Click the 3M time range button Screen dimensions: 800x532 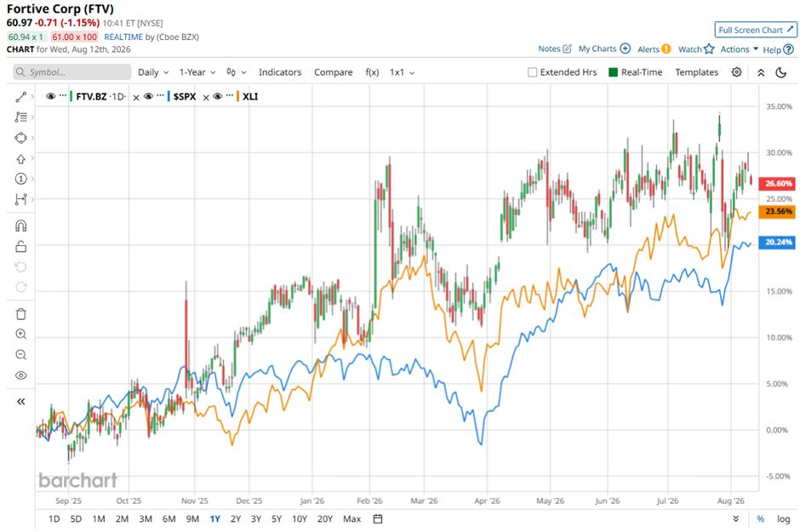coord(146,518)
